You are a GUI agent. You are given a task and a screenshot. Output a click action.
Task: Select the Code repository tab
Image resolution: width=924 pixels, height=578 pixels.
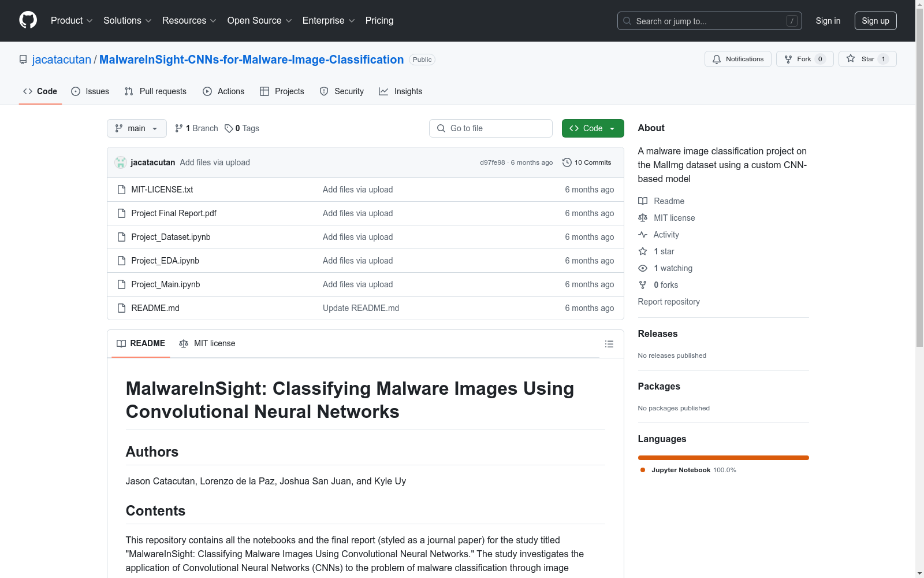(40, 91)
